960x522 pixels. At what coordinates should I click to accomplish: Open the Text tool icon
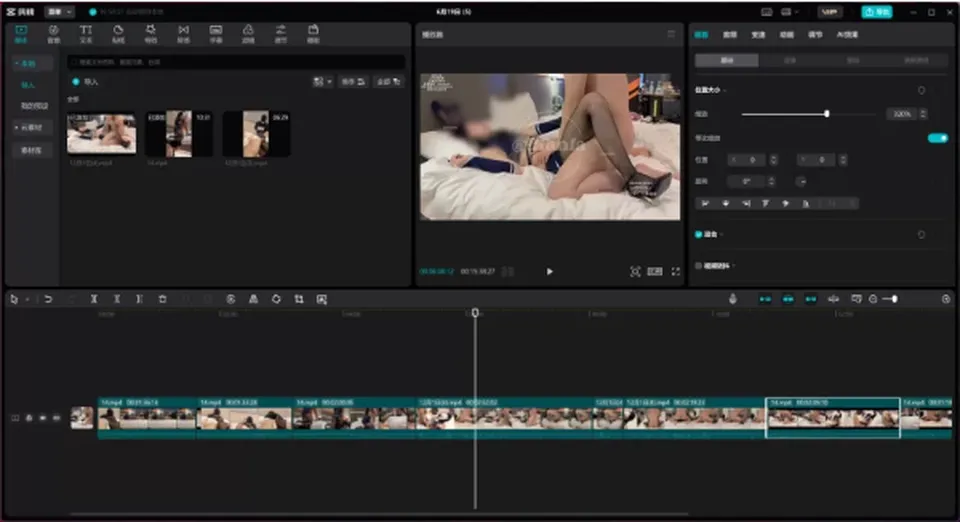tap(86, 34)
